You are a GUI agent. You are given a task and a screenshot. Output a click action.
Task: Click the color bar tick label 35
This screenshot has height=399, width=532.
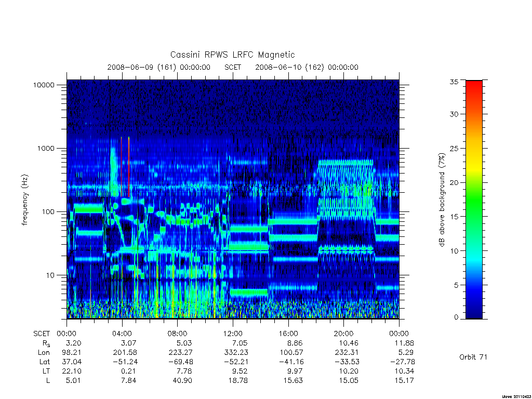(454, 82)
